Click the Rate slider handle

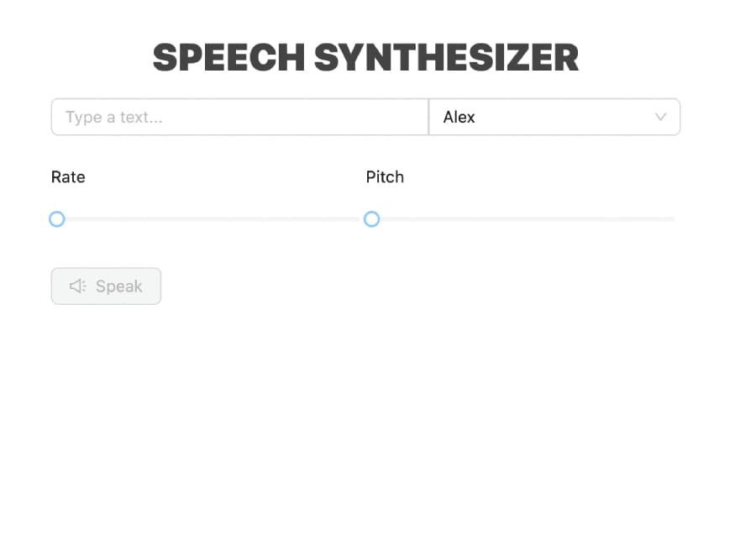(x=57, y=219)
